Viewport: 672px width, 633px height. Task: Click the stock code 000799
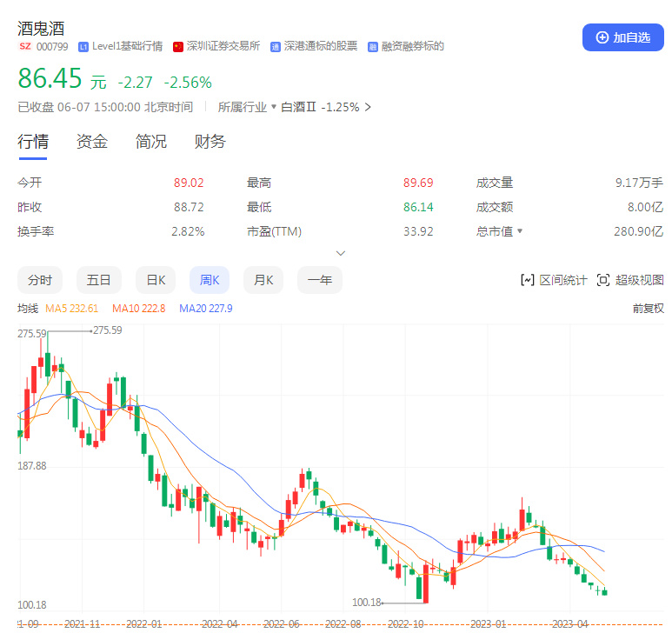(x=52, y=47)
